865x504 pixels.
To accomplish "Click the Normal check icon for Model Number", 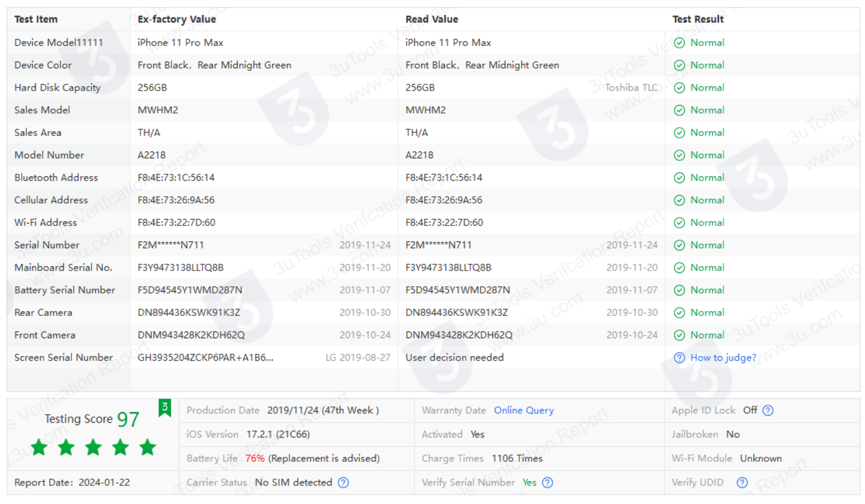I will 679,155.
